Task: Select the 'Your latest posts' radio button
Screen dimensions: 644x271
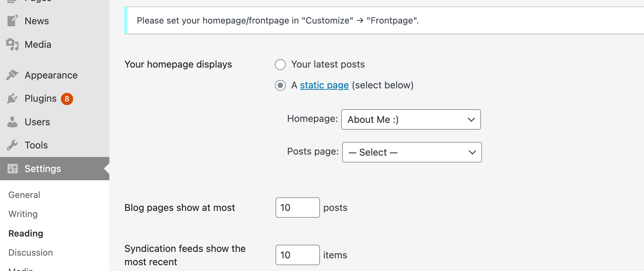Action: (280, 65)
